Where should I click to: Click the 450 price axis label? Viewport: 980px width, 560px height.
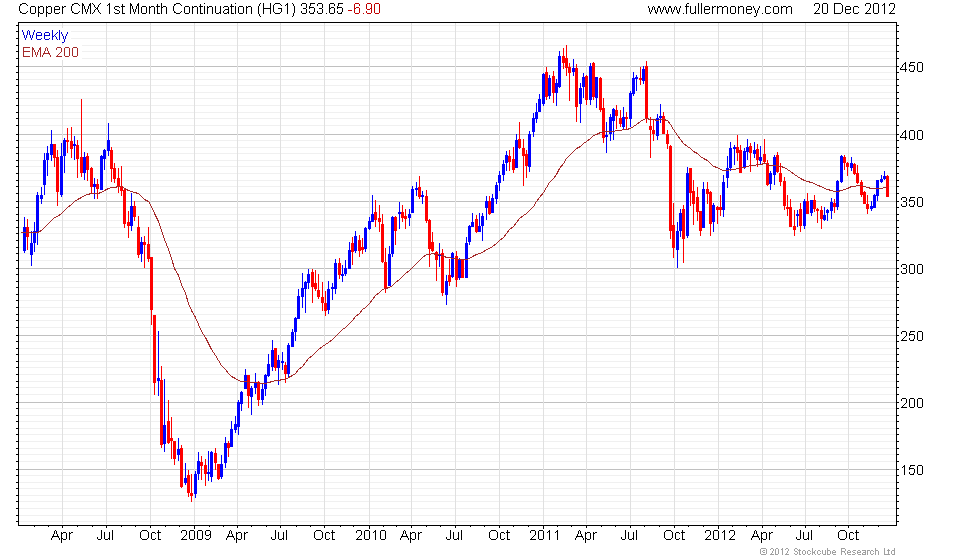911,68
